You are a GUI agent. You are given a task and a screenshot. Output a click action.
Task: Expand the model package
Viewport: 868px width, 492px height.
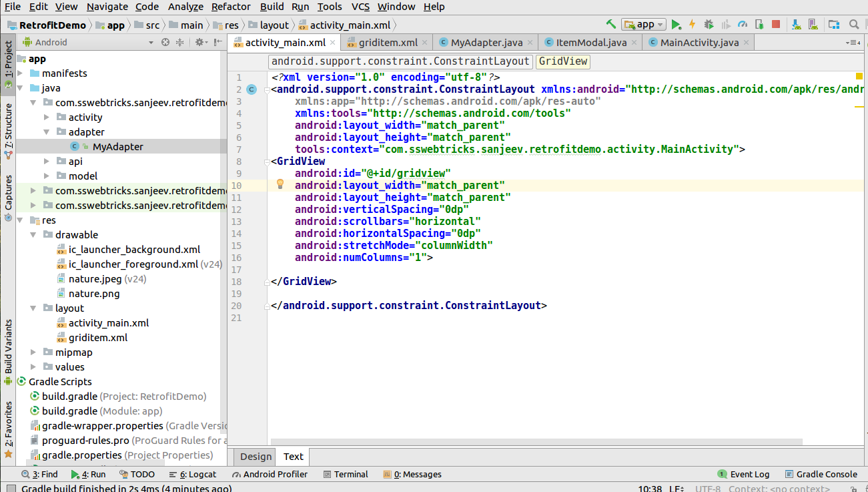47,176
